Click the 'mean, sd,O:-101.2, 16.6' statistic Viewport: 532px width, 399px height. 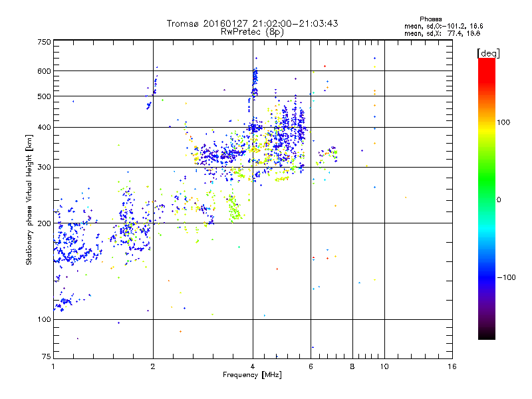[444, 26]
